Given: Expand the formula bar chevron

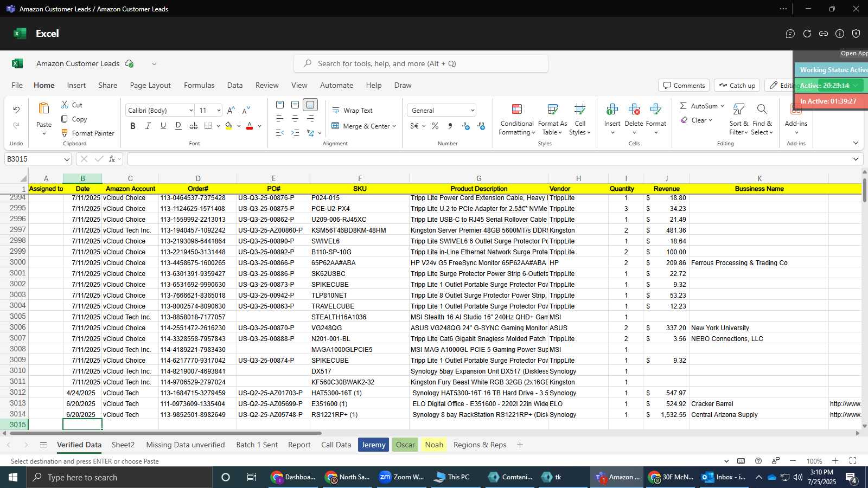Looking at the screenshot, I should [856, 159].
